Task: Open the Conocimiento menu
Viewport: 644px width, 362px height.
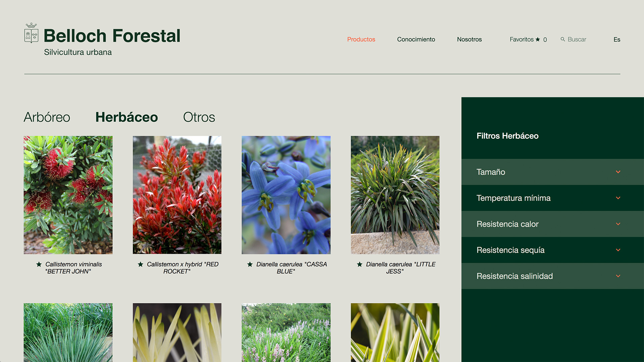Action: 416,39
